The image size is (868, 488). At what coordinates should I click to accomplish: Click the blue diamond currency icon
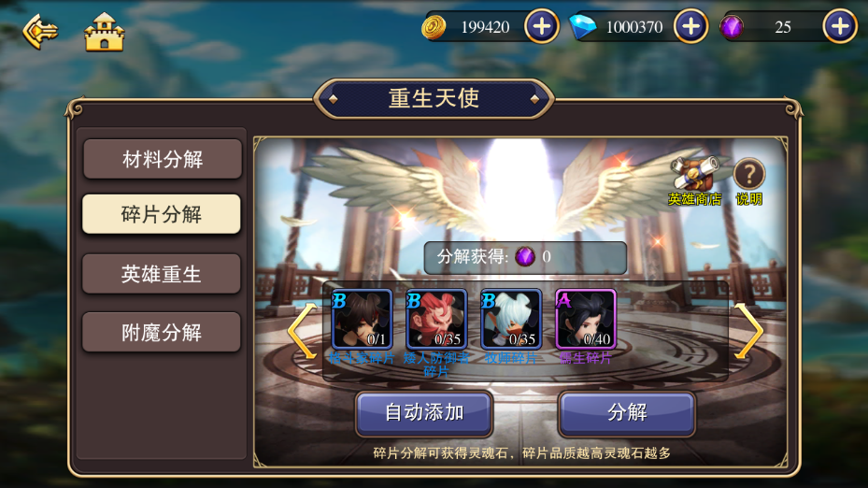(582, 26)
